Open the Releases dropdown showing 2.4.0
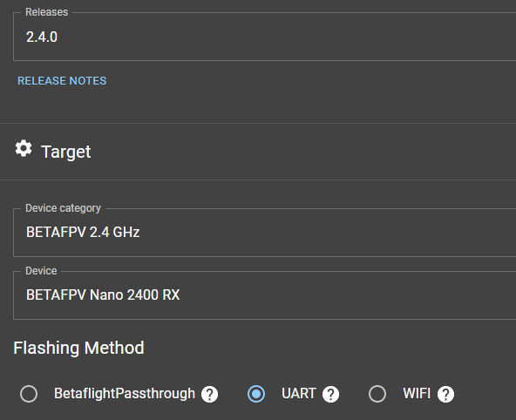The image size is (516, 420). tap(265, 37)
